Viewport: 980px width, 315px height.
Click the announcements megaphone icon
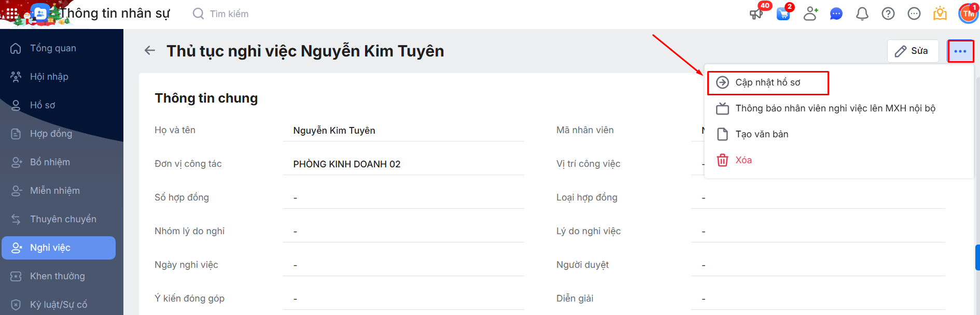[x=757, y=14]
